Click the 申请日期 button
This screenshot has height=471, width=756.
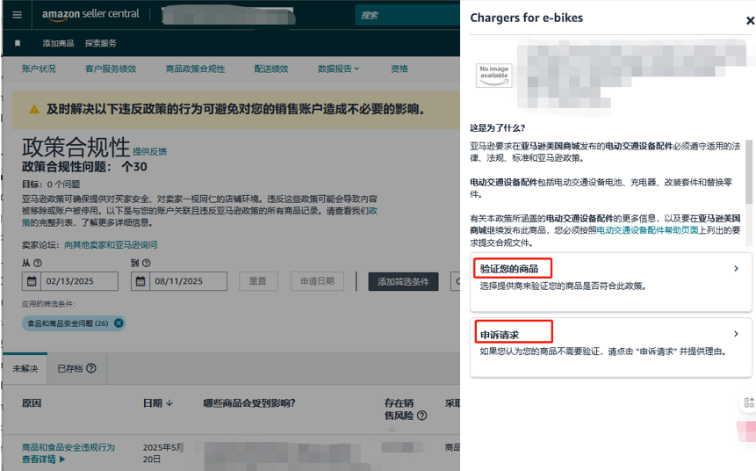click(317, 281)
